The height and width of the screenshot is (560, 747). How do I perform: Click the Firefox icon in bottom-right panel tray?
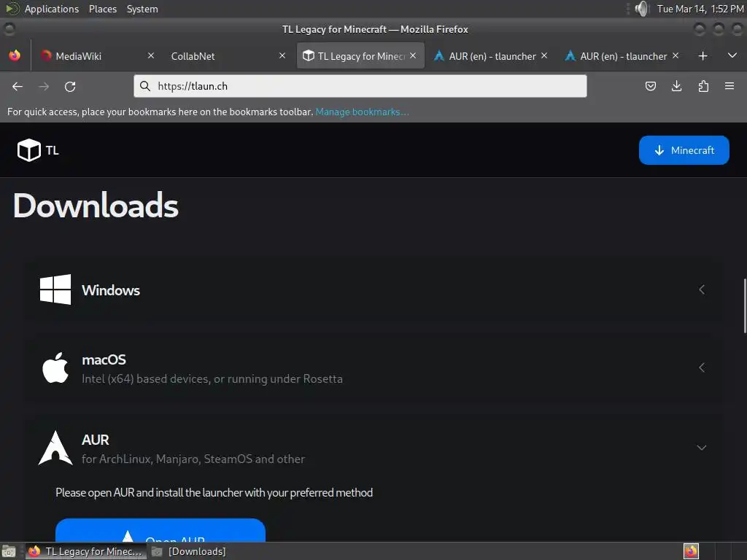point(691,551)
